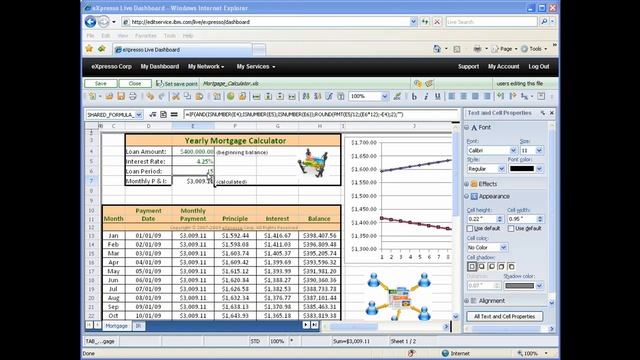This screenshot has height=360, width=640.
Task: Expand the Effects section
Action: 467,184
